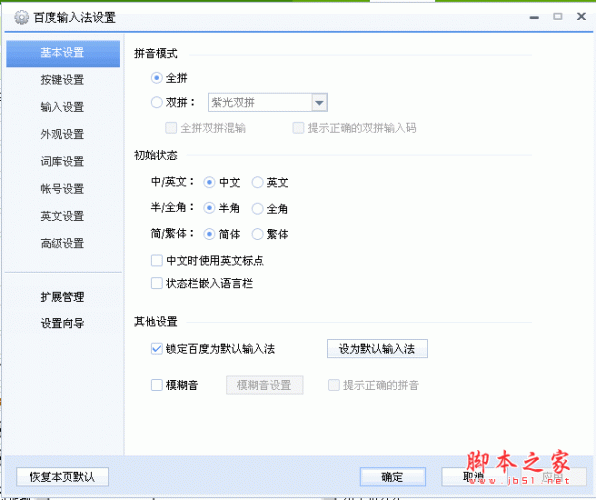Switch to 按键设置 tab
Screen dimensions: 596x500
pyautogui.click(x=63, y=80)
